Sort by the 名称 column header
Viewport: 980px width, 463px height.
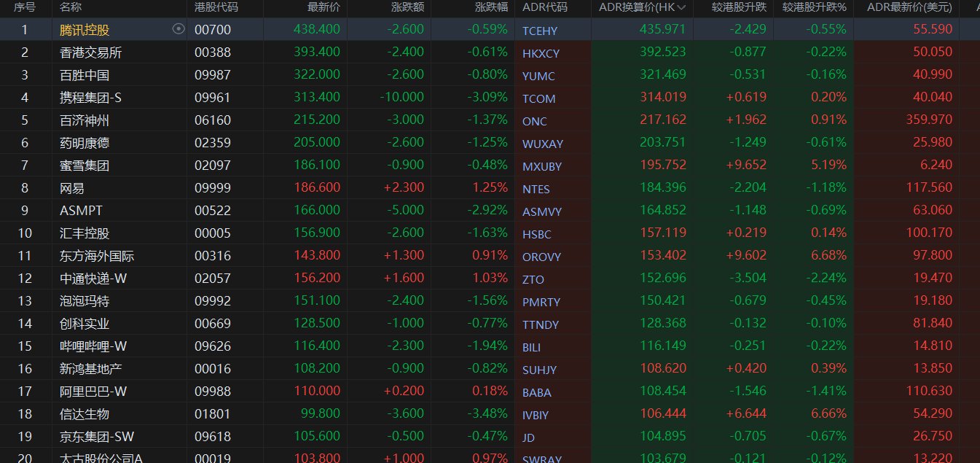coord(71,7)
